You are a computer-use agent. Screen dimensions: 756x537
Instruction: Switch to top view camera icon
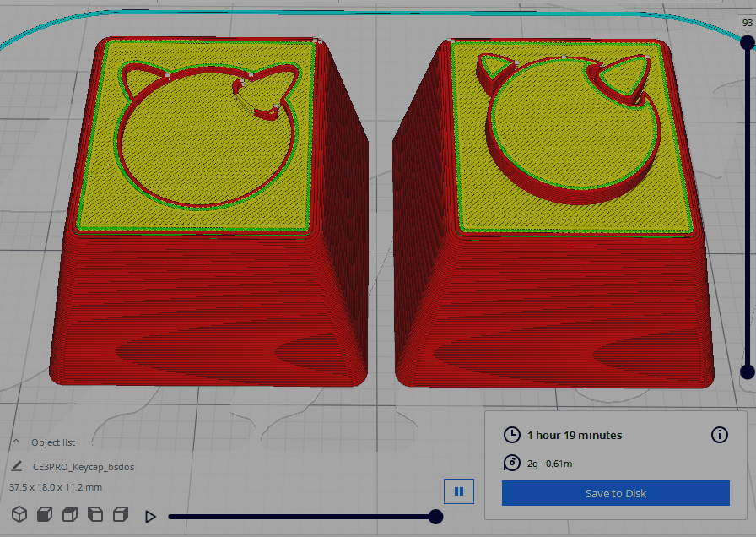pyautogui.click(x=70, y=514)
